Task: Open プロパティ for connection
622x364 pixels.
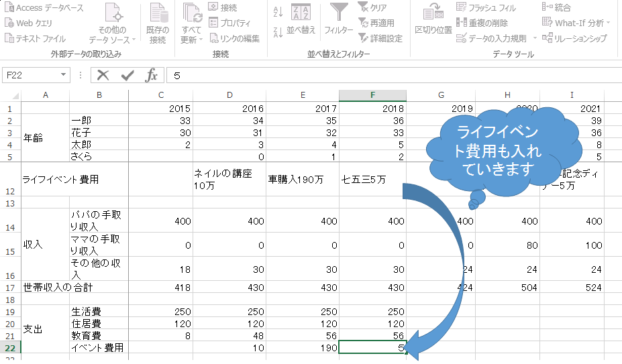Action: [x=230, y=23]
